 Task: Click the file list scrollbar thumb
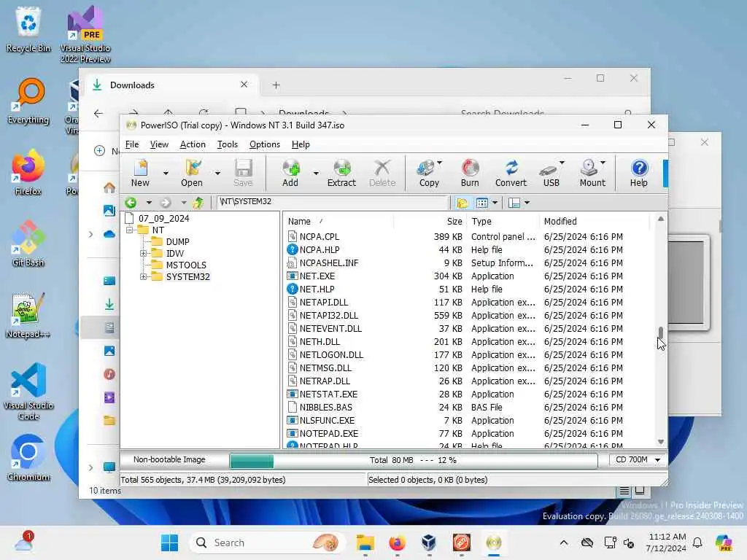(661, 332)
